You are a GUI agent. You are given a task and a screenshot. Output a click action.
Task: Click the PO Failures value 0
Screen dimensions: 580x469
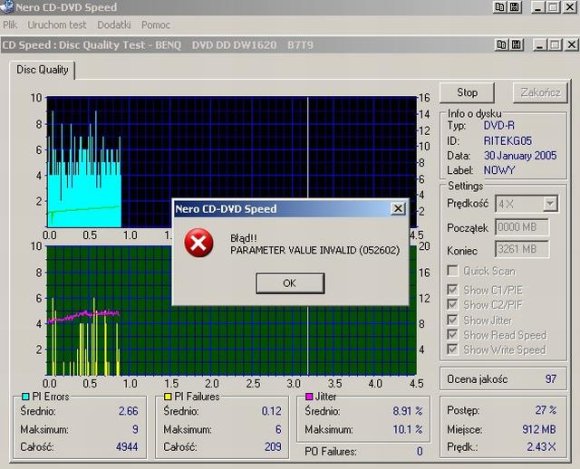coord(419,451)
